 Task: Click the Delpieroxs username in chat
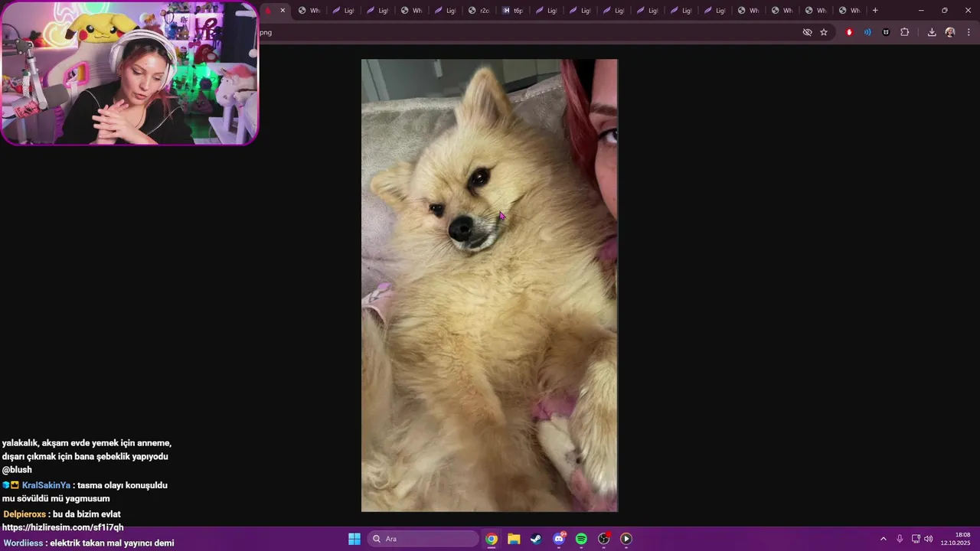coord(24,514)
